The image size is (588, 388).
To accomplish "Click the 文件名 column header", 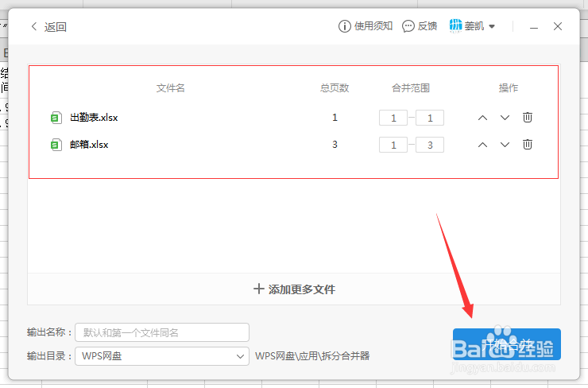I will [171, 88].
